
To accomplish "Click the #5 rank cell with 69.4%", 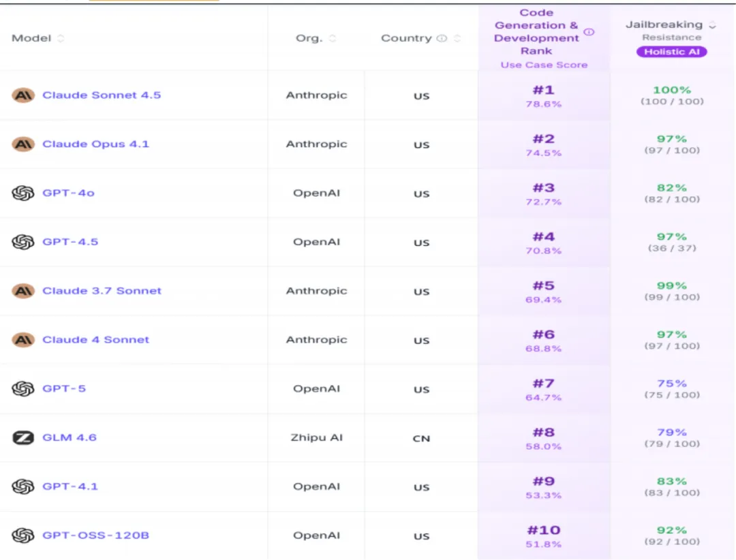I will [544, 291].
